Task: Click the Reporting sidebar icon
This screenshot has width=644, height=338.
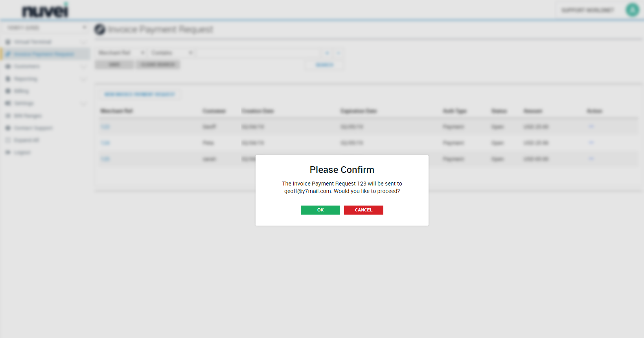Action: [x=8, y=79]
